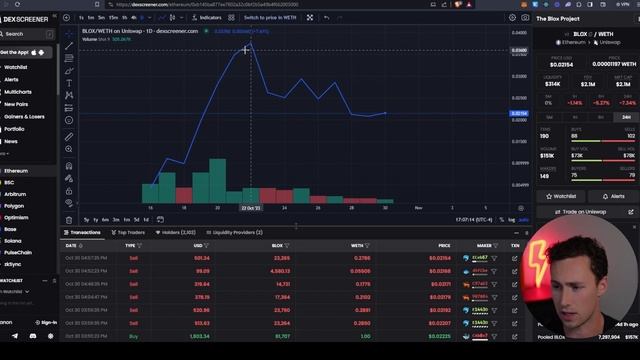Select the 1m chart interval
The height and width of the screenshot is (360, 640).
click(x=91, y=18)
